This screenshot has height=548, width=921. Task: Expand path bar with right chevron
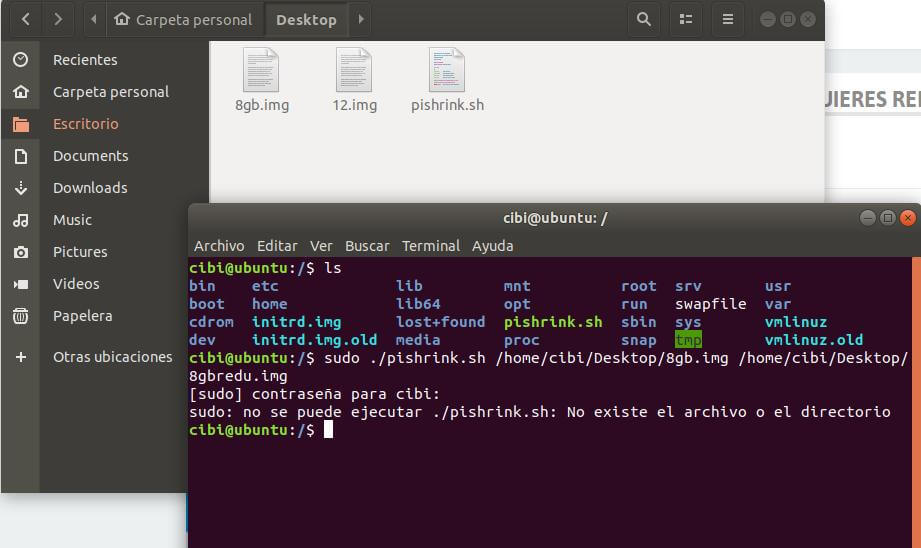point(360,19)
